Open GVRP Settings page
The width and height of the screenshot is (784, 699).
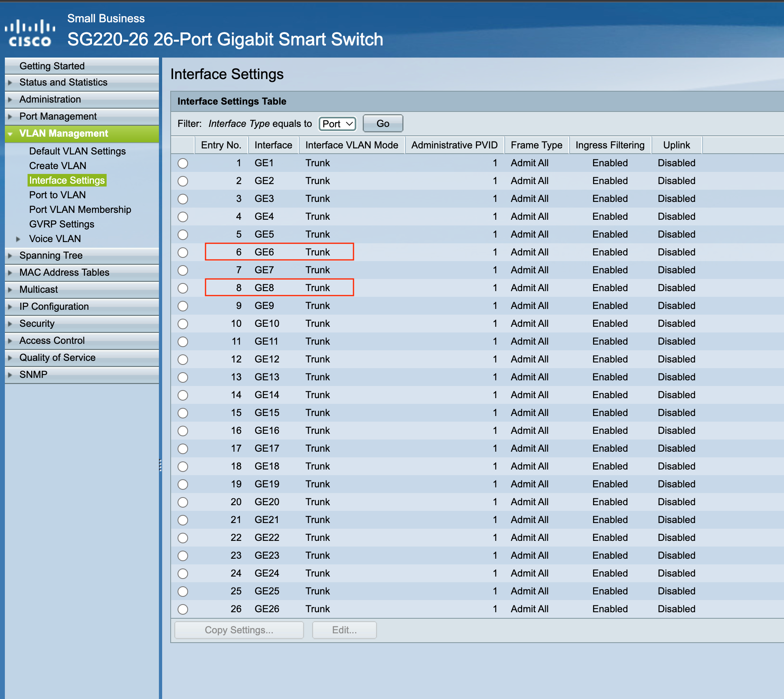62,224
